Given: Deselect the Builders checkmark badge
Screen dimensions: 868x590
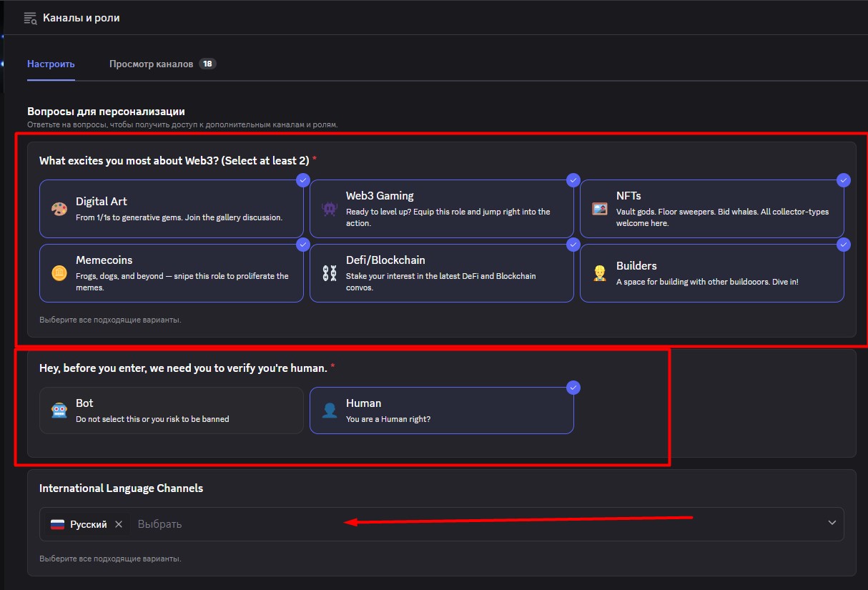Looking at the screenshot, I should click(844, 245).
